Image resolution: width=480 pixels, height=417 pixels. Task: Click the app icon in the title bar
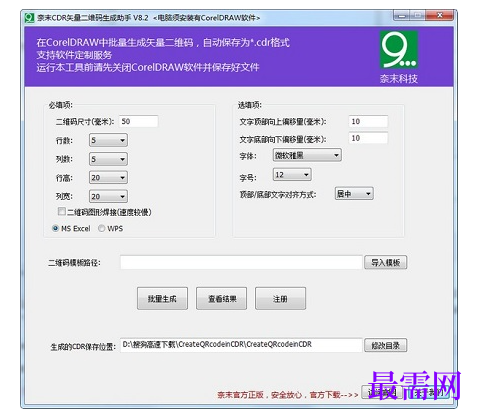point(30,17)
